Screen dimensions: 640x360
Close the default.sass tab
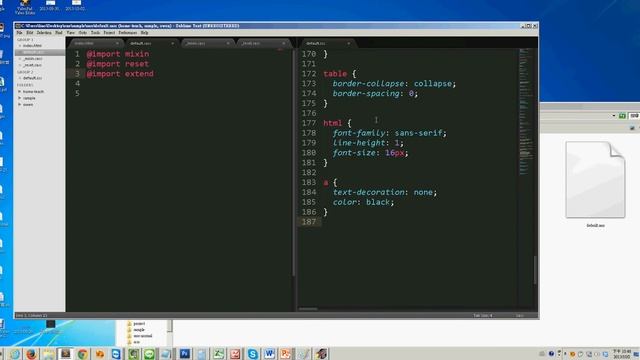173,43
